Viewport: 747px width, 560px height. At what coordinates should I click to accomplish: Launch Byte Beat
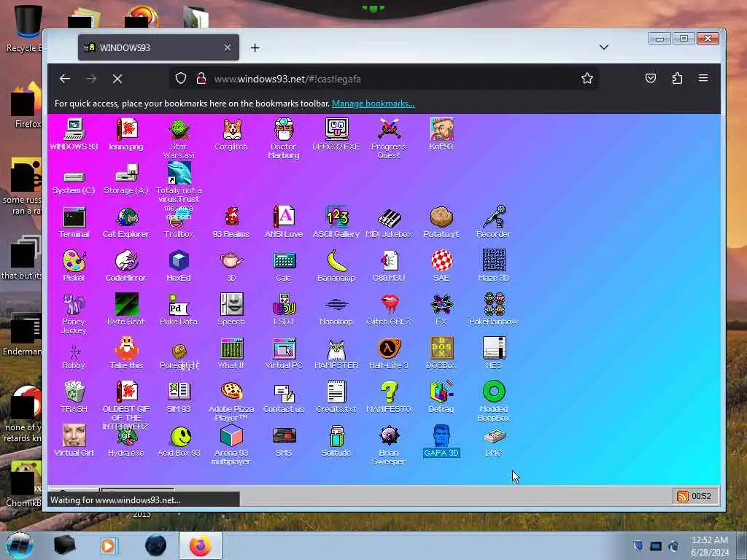pyautogui.click(x=126, y=309)
